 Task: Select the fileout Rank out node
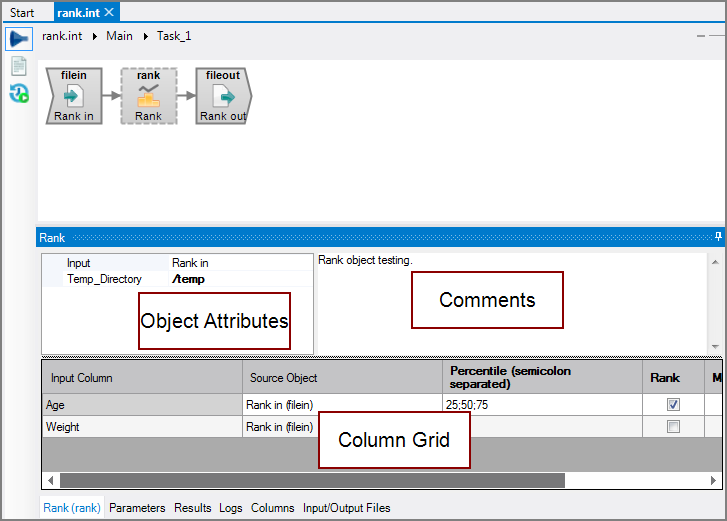223,96
